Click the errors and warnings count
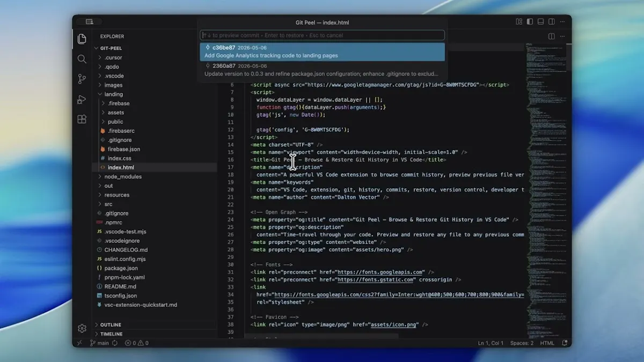Viewport: 644px width, 362px height. [x=137, y=343]
